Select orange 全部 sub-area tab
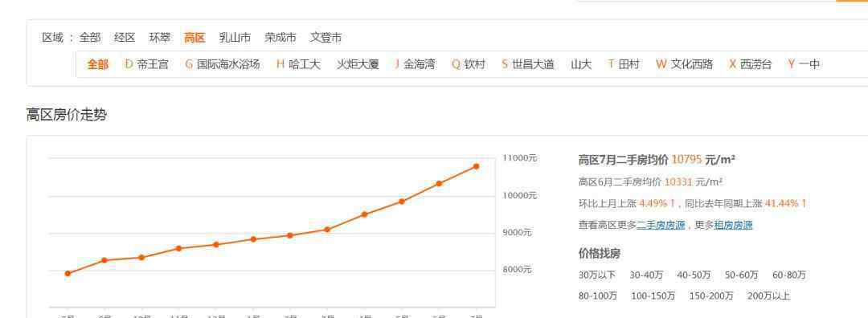Screen dimensions: 868x318 97,64
